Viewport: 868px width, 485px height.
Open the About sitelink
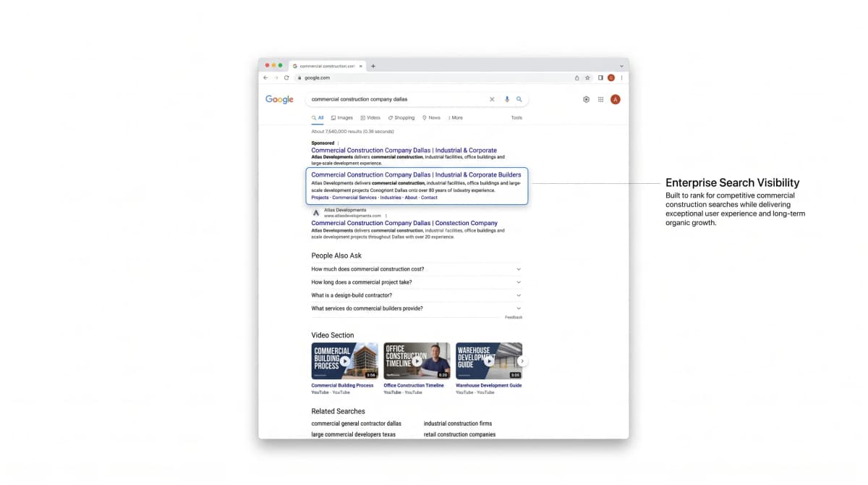click(411, 198)
